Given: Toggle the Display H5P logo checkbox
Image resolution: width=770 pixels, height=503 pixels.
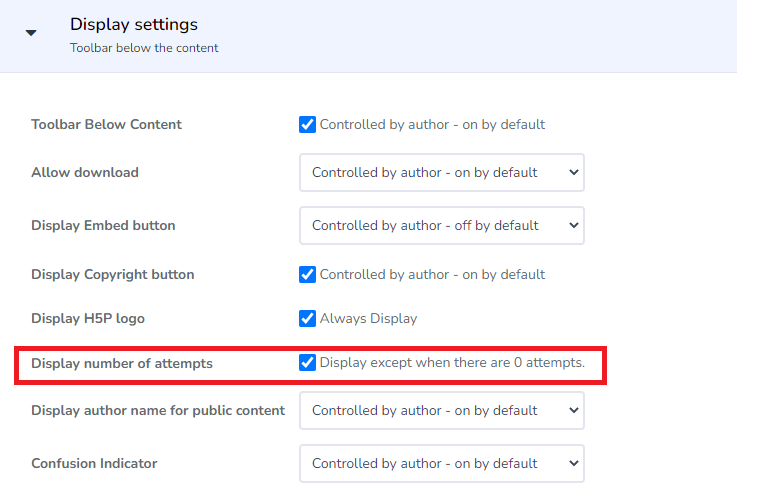Looking at the screenshot, I should click(x=307, y=318).
